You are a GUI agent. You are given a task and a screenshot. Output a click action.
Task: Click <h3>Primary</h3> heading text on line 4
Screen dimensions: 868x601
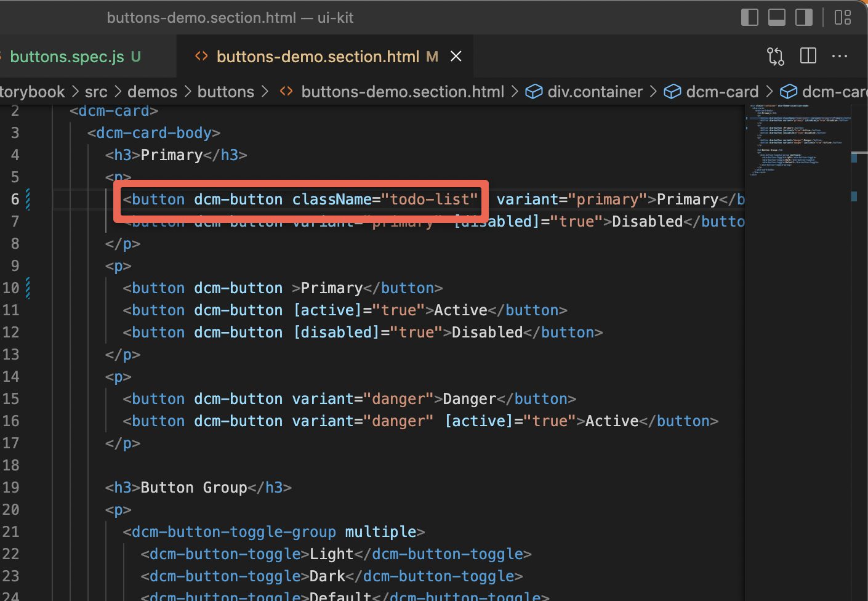pyautogui.click(x=176, y=155)
